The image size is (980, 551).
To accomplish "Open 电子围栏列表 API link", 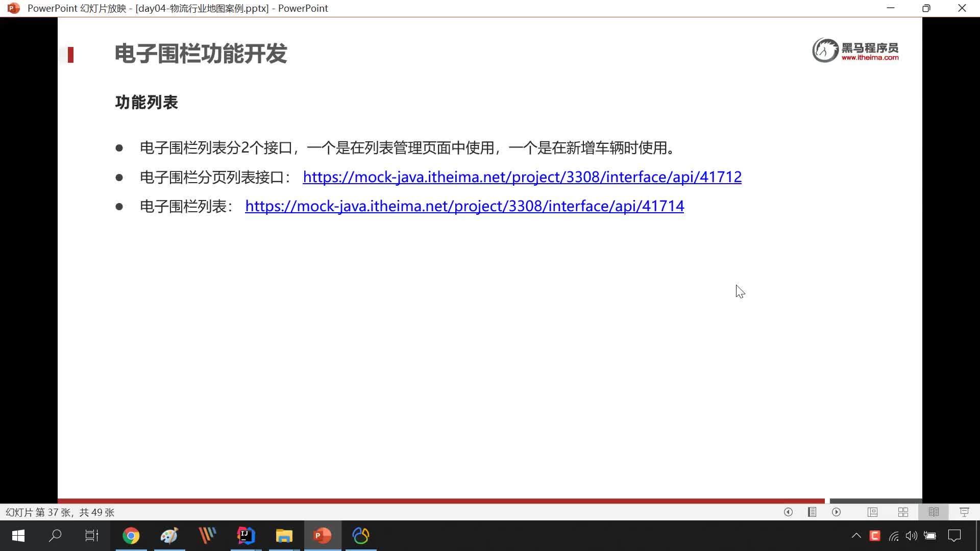I will (464, 206).
